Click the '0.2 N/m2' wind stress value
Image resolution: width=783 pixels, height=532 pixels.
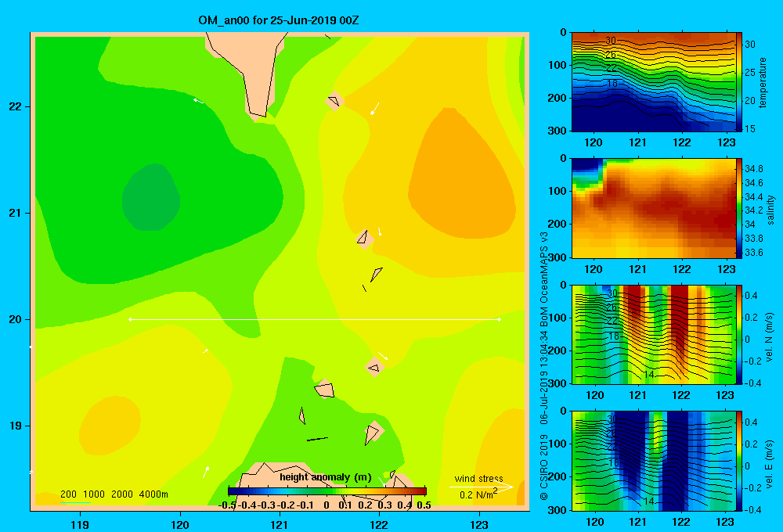click(x=478, y=494)
